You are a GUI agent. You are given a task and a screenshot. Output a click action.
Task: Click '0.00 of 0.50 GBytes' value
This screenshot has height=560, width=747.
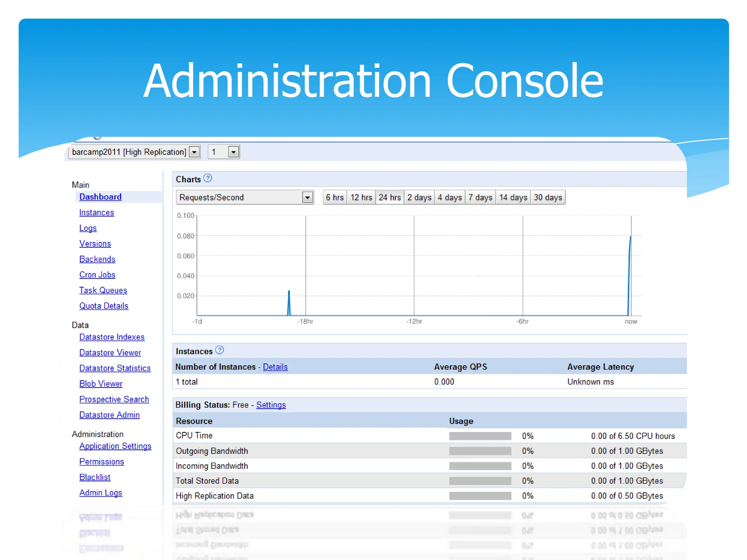click(x=627, y=496)
